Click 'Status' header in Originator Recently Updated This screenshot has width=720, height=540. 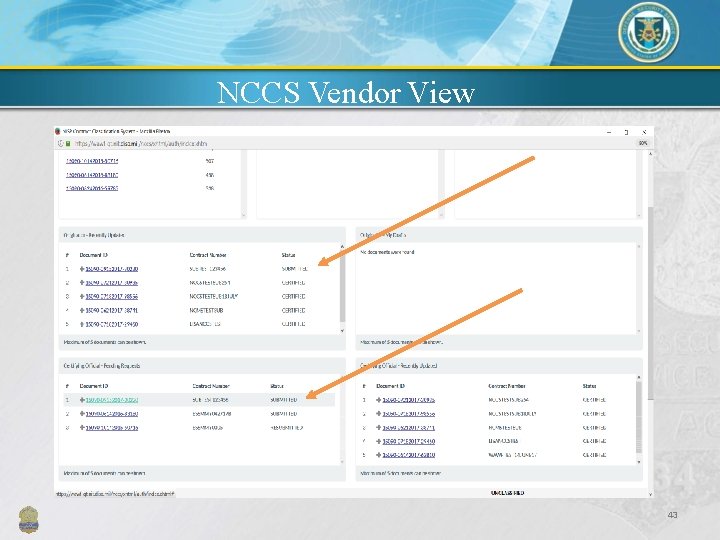pyautogui.click(x=288, y=255)
